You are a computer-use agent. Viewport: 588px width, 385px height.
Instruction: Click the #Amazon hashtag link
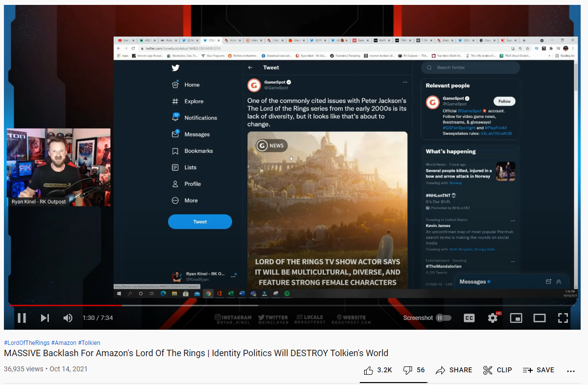tap(63, 343)
